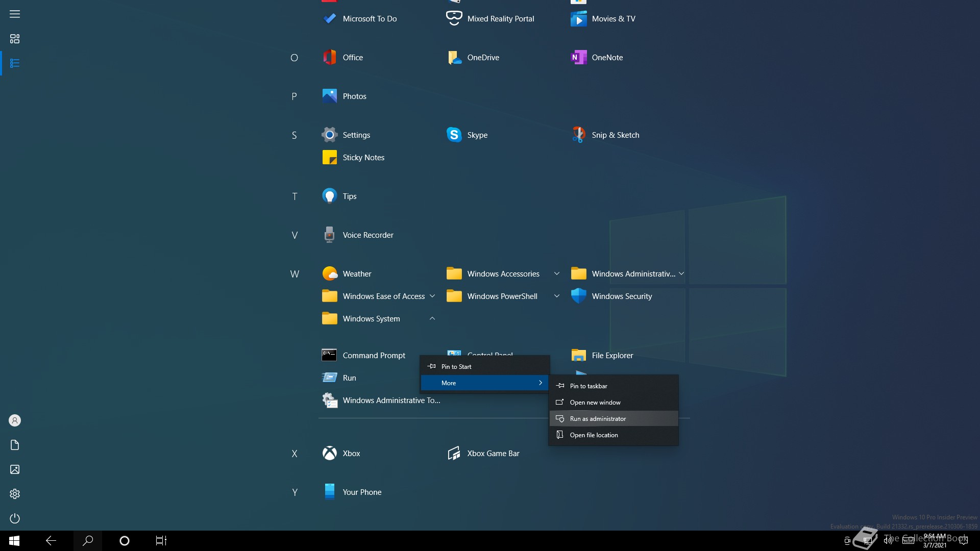
Task: Expand Windows Administrative Tools folder chevron
Action: point(681,274)
